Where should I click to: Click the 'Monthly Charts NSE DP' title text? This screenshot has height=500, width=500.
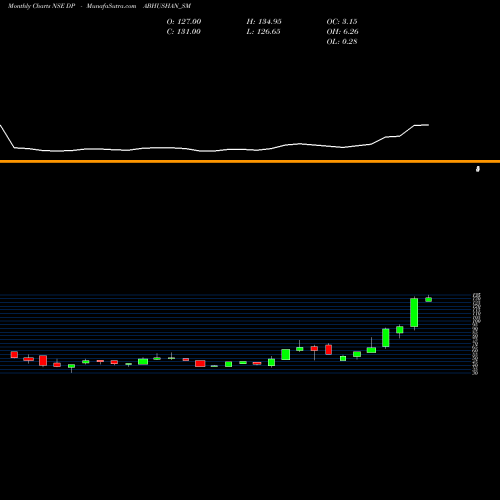(42, 6)
